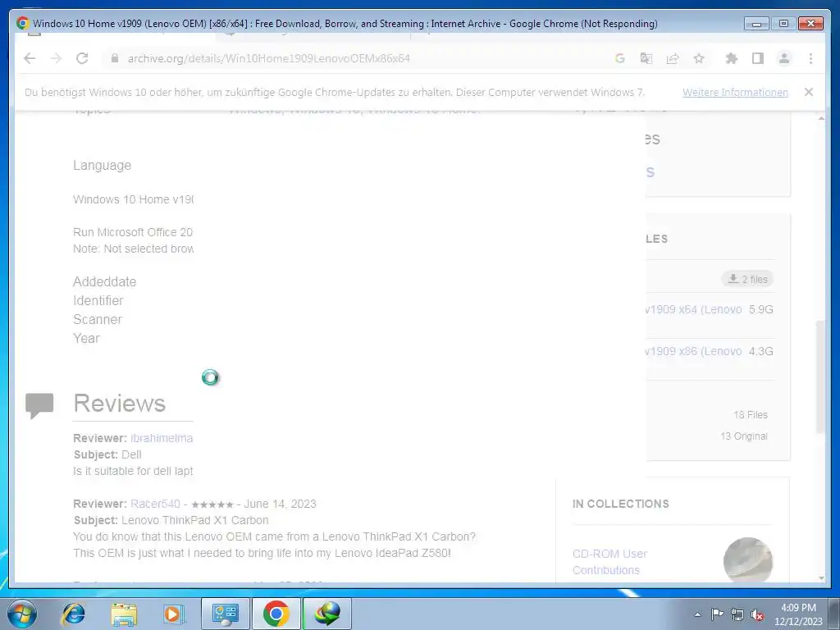Open the Action Center flag icon
The image size is (840, 630).
tap(717, 614)
